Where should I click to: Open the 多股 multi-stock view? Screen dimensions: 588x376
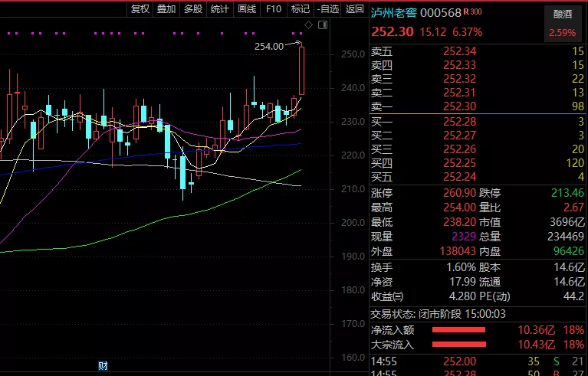pos(193,9)
